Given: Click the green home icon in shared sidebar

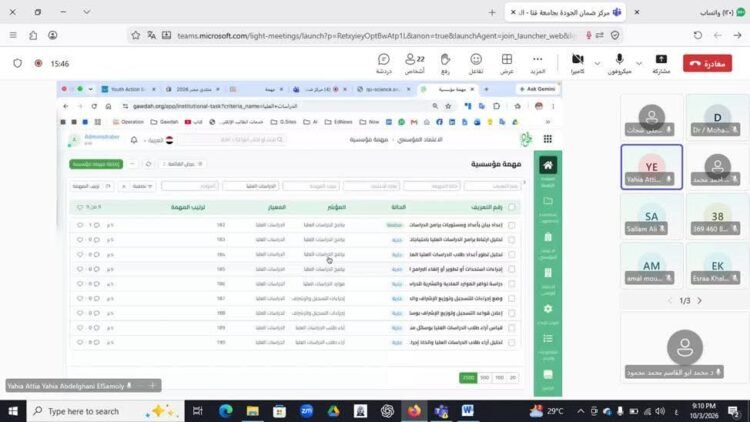Looking at the screenshot, I should pyautogui.click(x=548, y=165).
